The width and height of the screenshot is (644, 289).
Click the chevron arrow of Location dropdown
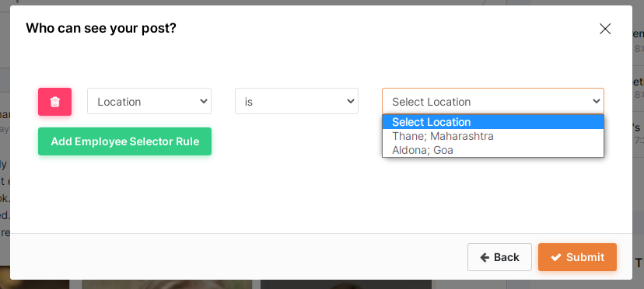point(203,101)
